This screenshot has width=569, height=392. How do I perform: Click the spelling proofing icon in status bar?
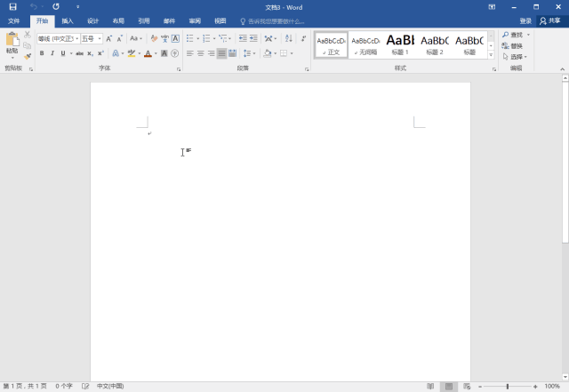point(85,386)
